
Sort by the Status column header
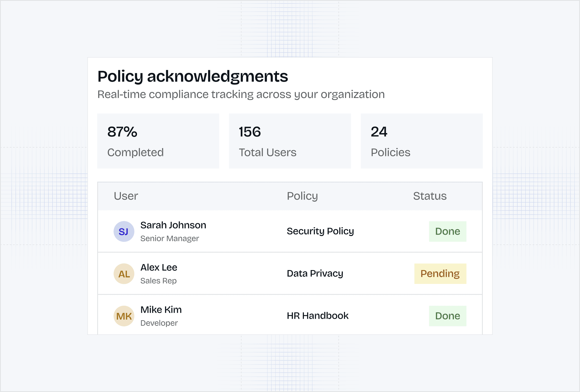(x=430, y=196)
